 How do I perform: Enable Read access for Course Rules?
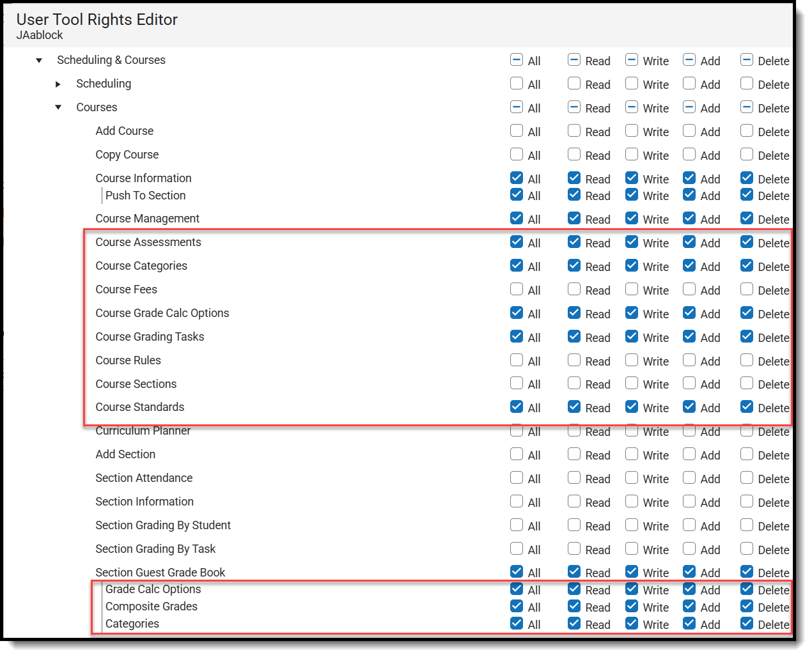click(574, 360)
